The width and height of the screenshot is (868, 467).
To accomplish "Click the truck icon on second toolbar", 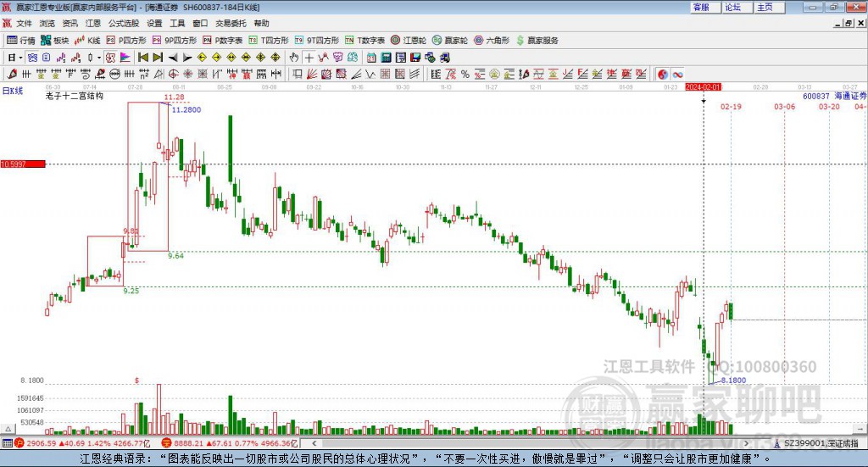I will coord(445,58).
